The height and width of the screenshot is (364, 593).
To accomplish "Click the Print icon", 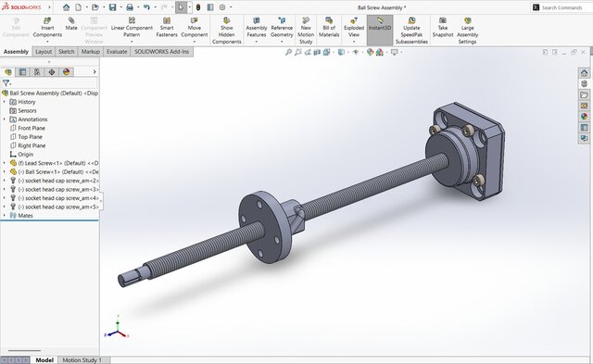I will point(130,7).
